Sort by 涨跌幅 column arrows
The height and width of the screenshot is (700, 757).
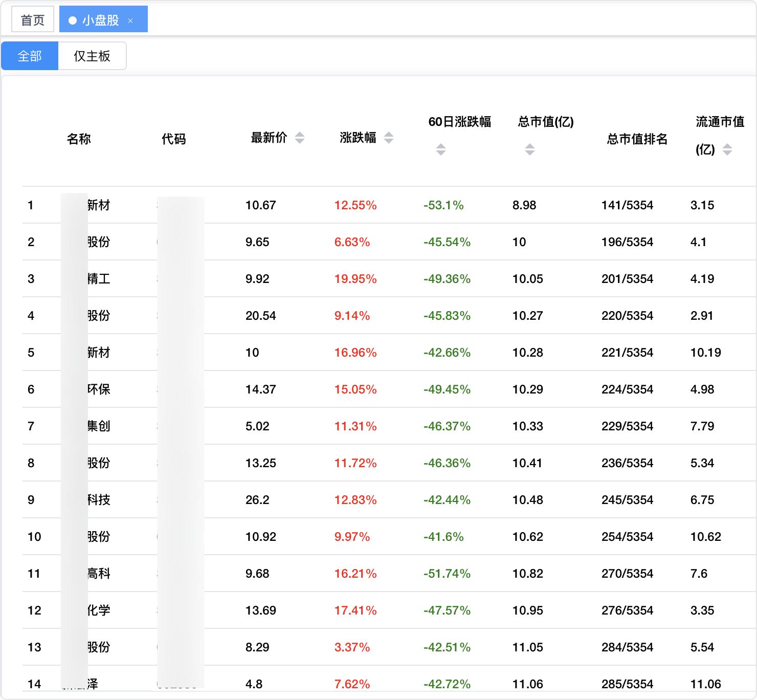pos(389,138)
